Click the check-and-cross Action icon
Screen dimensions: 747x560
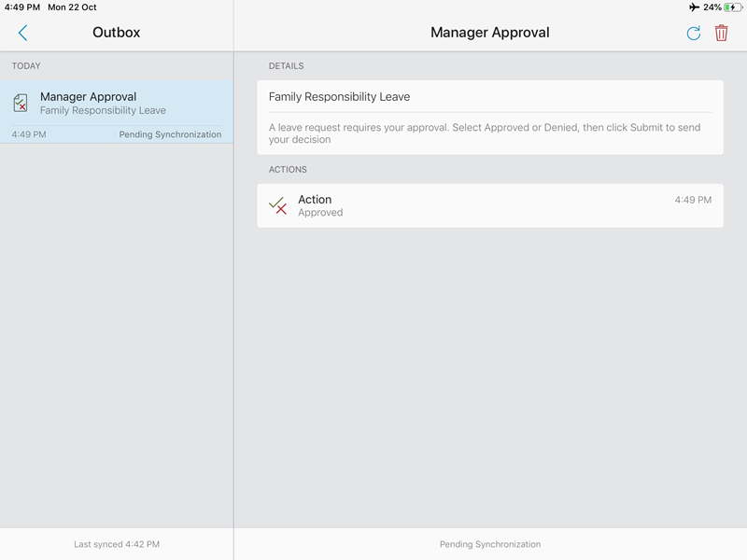277,205
